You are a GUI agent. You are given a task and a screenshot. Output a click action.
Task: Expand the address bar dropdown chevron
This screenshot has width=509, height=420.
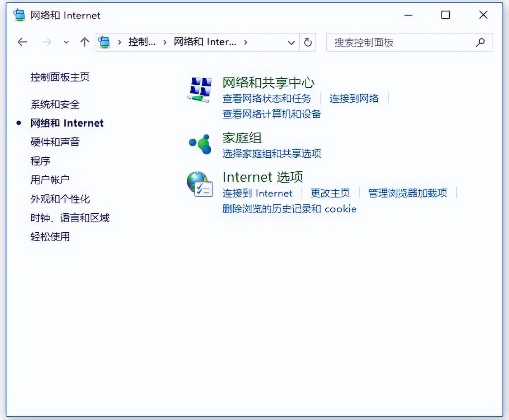[x=292, y=42]
